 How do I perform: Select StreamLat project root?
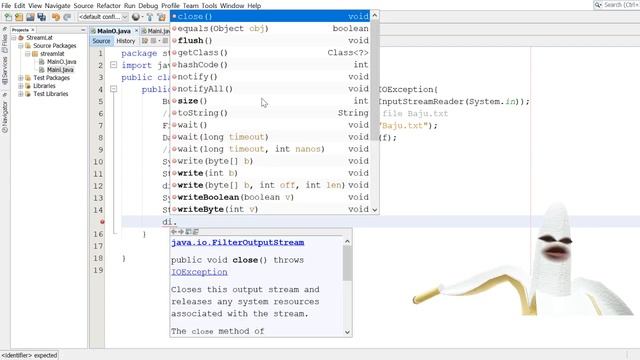(39, 38)
